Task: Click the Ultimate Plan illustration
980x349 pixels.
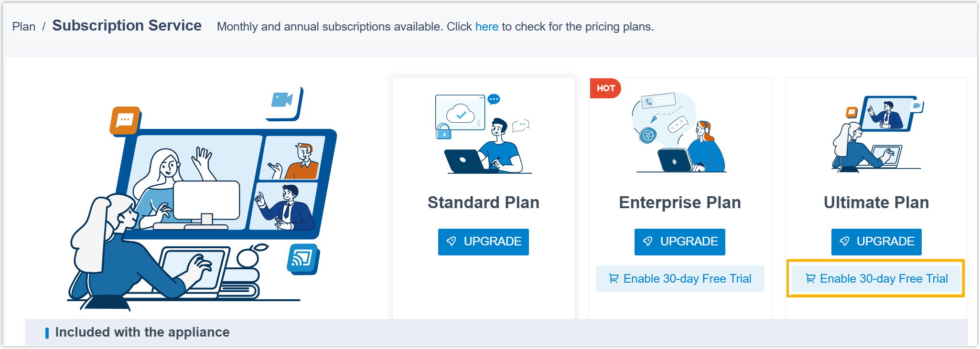Action: pyautogui.click(x=876, y=134)
